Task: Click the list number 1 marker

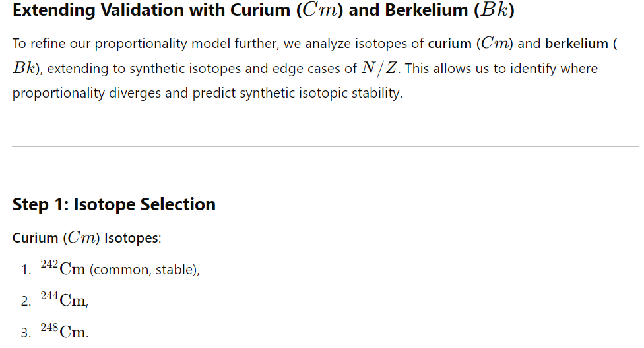Action: click(26, 270)
